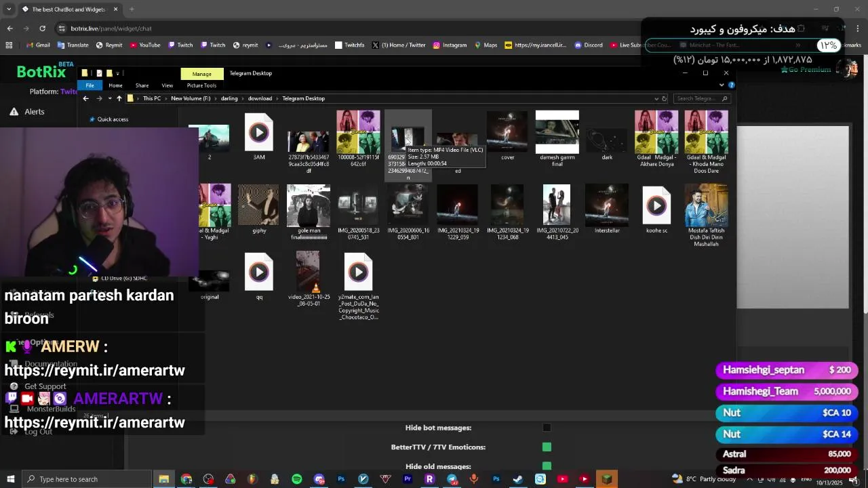Open Customize Quick Access Toolbar dropdown
The image size is (868, 488).
coord(118,73)
